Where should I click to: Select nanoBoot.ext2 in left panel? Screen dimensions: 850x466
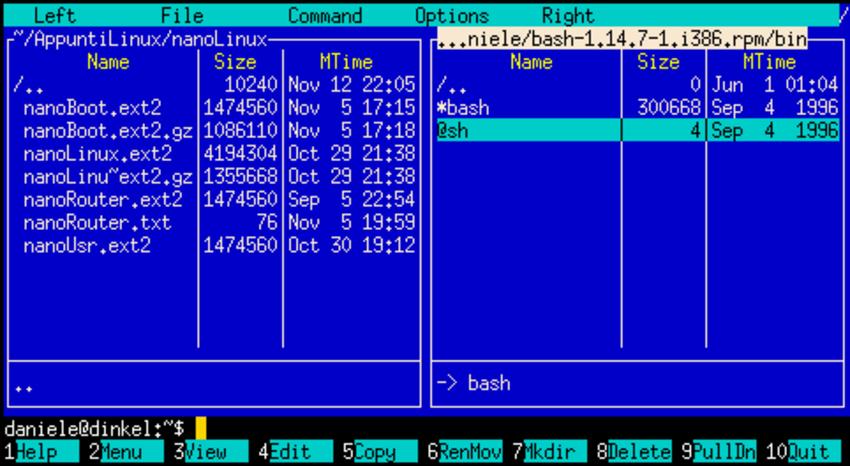(x=92, y=107)
